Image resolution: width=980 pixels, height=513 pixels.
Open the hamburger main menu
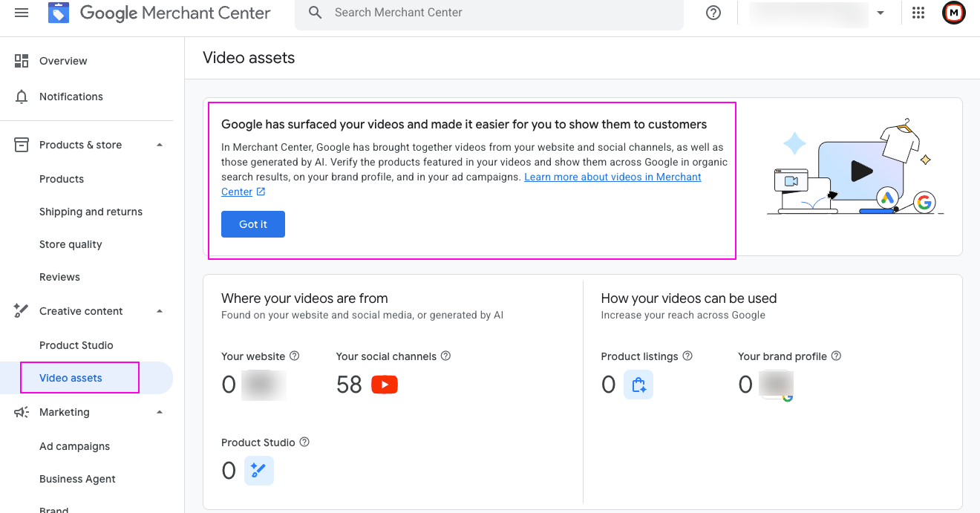[x=22, y=13]
